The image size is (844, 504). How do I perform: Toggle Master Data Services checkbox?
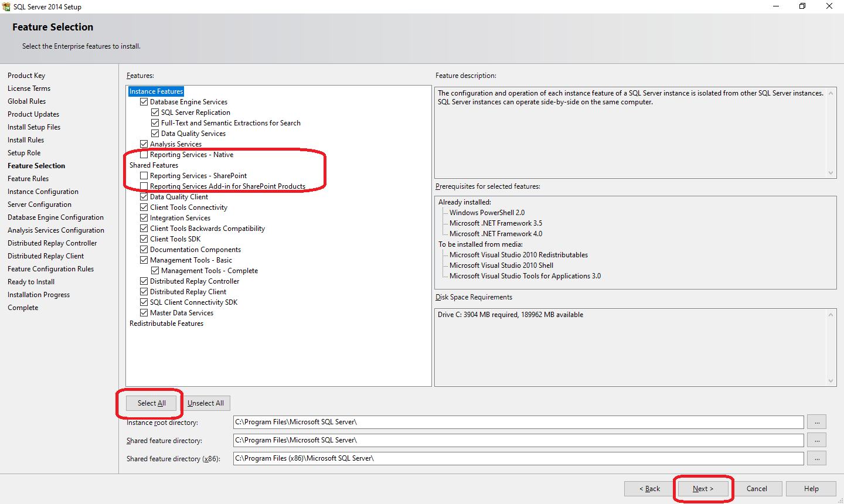[144, 313]
